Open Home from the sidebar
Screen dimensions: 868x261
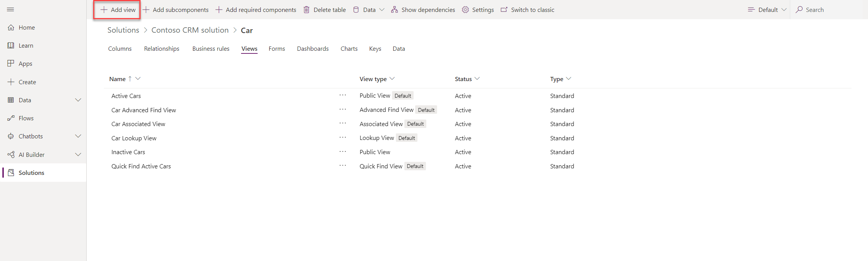(x=27, y=28)
